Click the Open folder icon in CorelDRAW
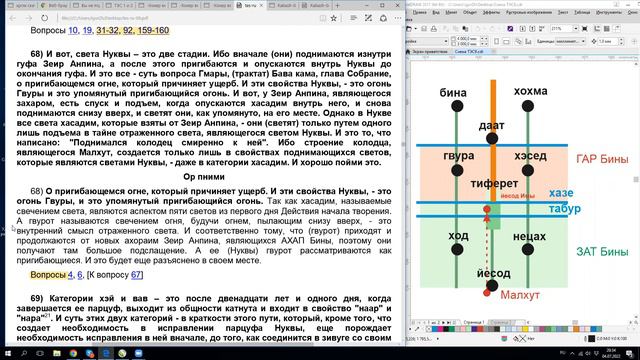Screen dimensions: 640x360 coord(409,29)
